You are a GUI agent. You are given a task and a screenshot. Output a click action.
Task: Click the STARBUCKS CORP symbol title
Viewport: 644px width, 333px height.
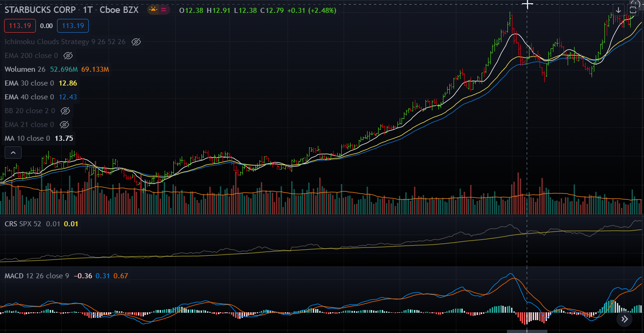[40, 10]
